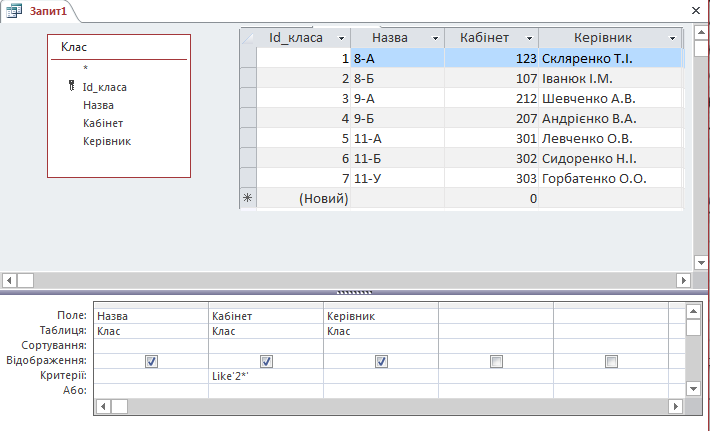Screen dimensions: 710x431
Task: Click the Like'2*' criteria cell under Кабінет
Action: [266, 376]
